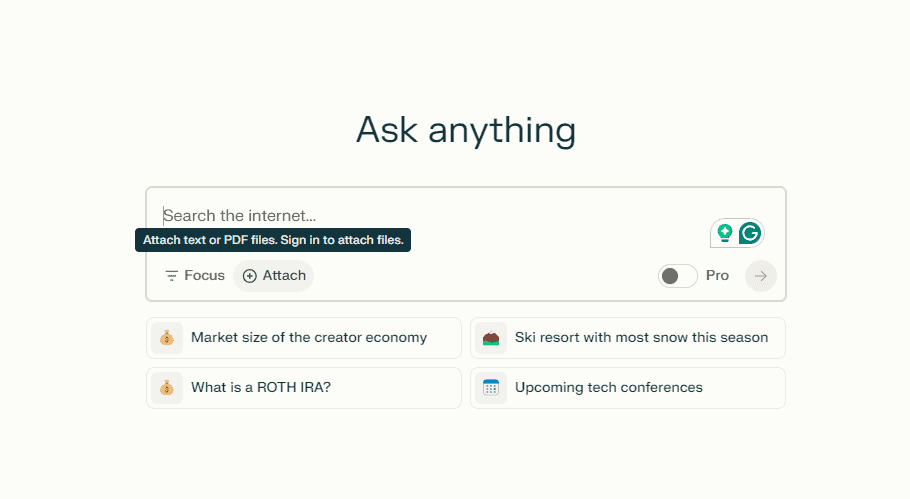Click the Attach button label

tap(284, 276)
